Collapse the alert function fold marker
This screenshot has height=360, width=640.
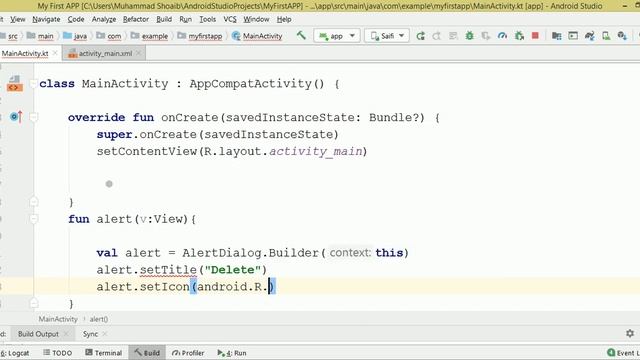pyautogui.click(x=34, y=219)
